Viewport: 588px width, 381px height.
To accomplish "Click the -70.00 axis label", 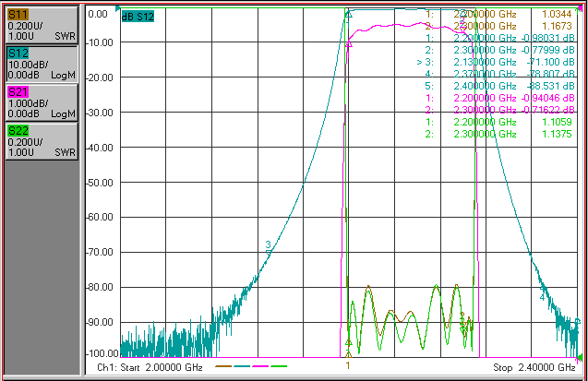I will pyautogui.click(x=100, y=253).
